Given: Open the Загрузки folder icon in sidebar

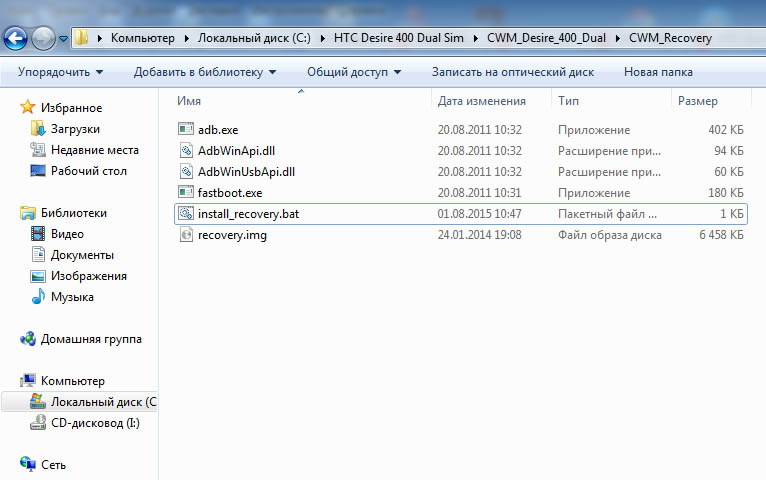Looking at the screenshot, I should (38, 129).
